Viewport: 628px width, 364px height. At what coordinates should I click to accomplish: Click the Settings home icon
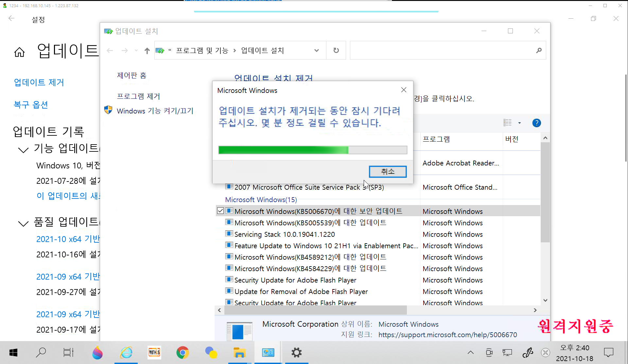point(19,52)
